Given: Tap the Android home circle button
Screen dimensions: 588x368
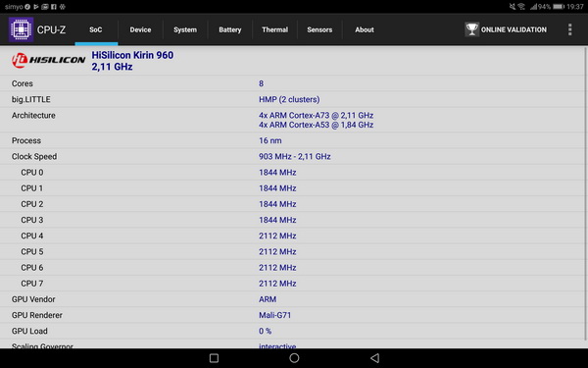Looking at the screenshot, I should pyautogui.click(x=294, y=358).
